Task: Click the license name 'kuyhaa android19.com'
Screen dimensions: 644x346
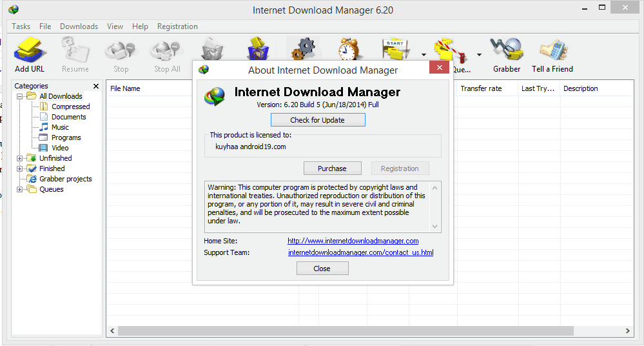Action: (251, 147)
